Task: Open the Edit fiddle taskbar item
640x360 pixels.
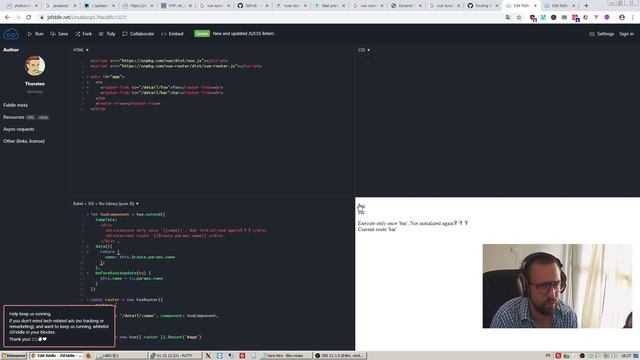Action: [x=56, y=356]
